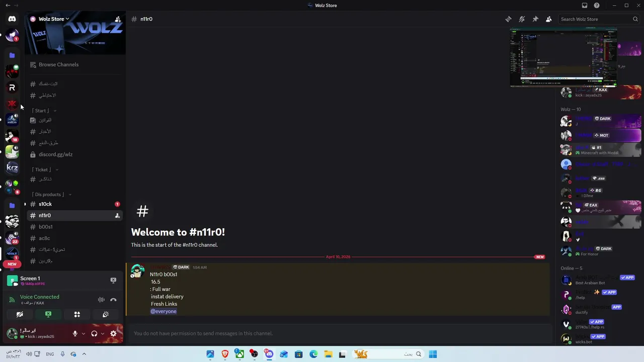644x362 pixels.
Task: Open the Help question mark icon
Action: (x=597, y=6)
